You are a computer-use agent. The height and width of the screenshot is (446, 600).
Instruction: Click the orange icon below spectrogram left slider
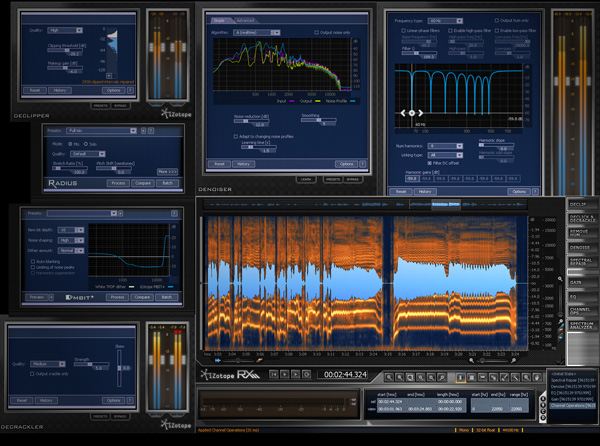point(259,360)
